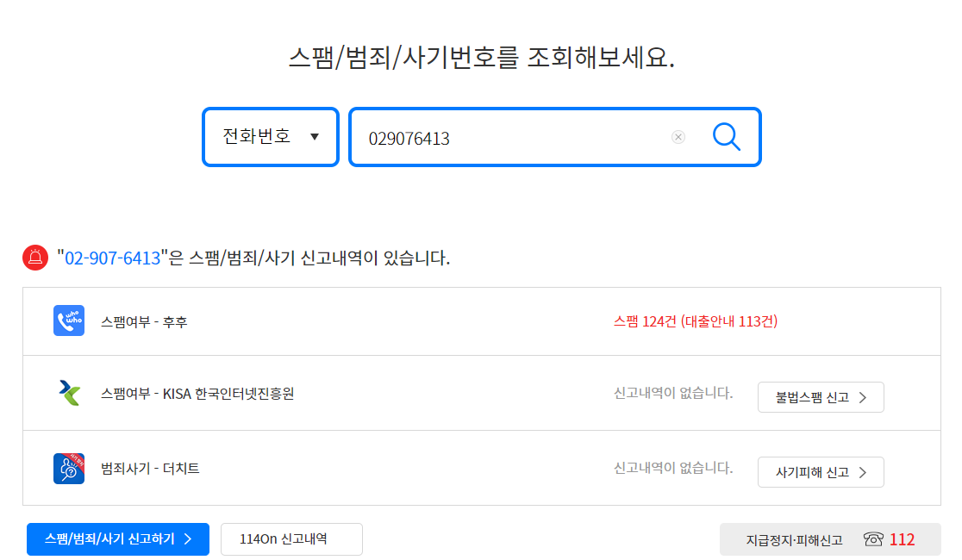The image size is (962, 560).
Task: Click 신고내역이 없습니다 in the KISA row
Action: tap(673, 393)
